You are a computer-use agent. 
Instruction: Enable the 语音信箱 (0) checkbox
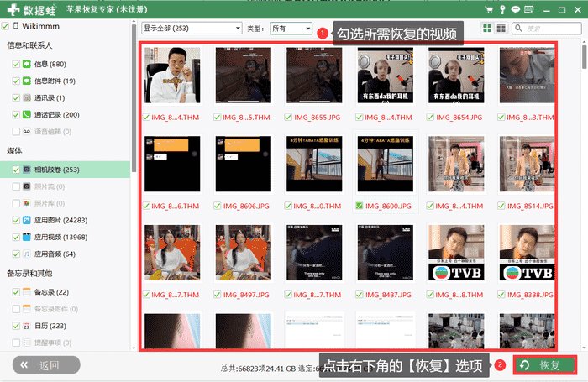coord(16,132)
